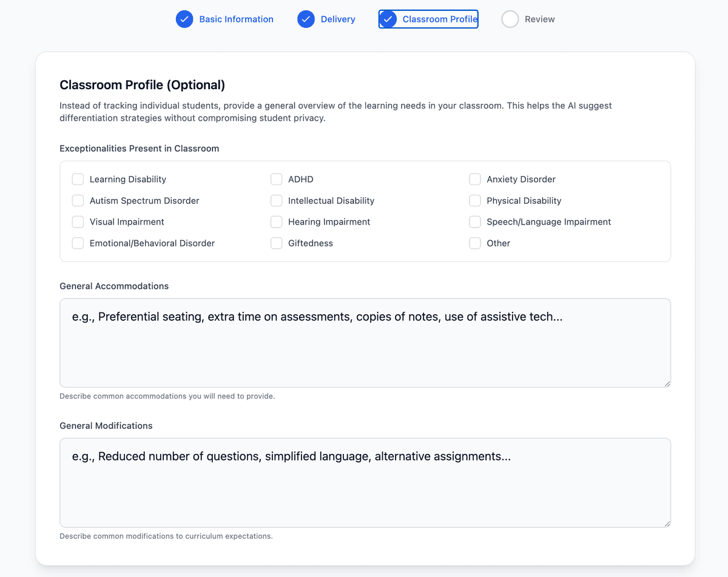The width and height of the screenshot is (728, 577).
Task: Click the gray circle indicator beside Review
Action: pyautogui.click(x=510, y=19)
